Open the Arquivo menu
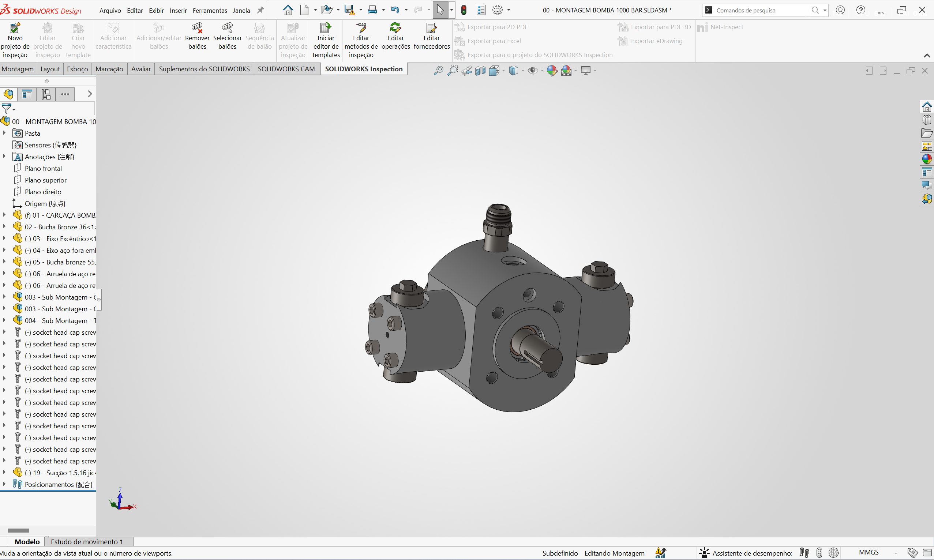This screenshot has width=934, height=560. [110, 11]
